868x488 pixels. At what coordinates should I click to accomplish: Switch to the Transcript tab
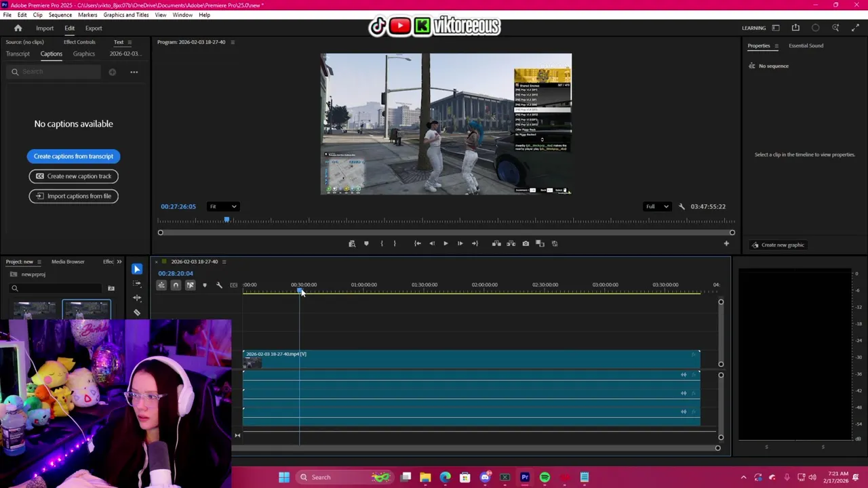click(18, 54)
